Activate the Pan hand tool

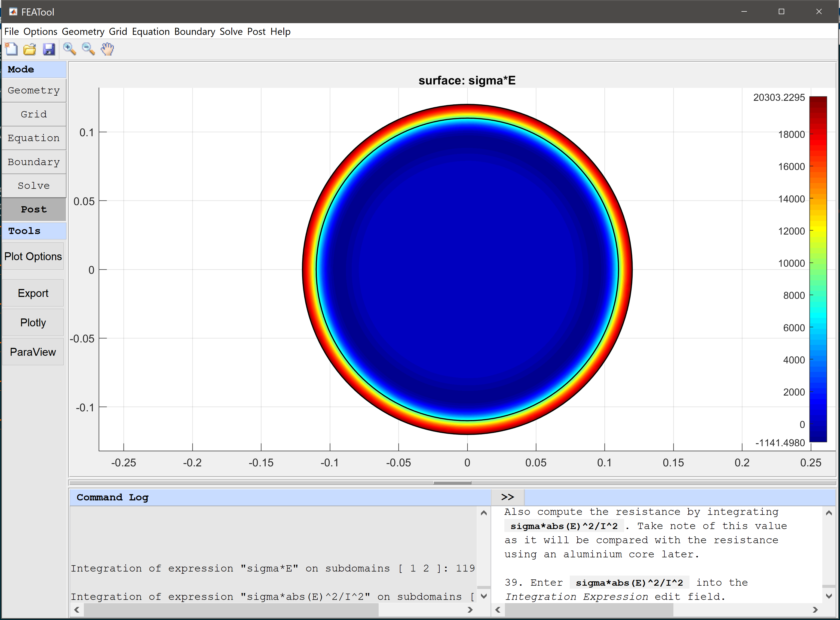pos(108,49)
